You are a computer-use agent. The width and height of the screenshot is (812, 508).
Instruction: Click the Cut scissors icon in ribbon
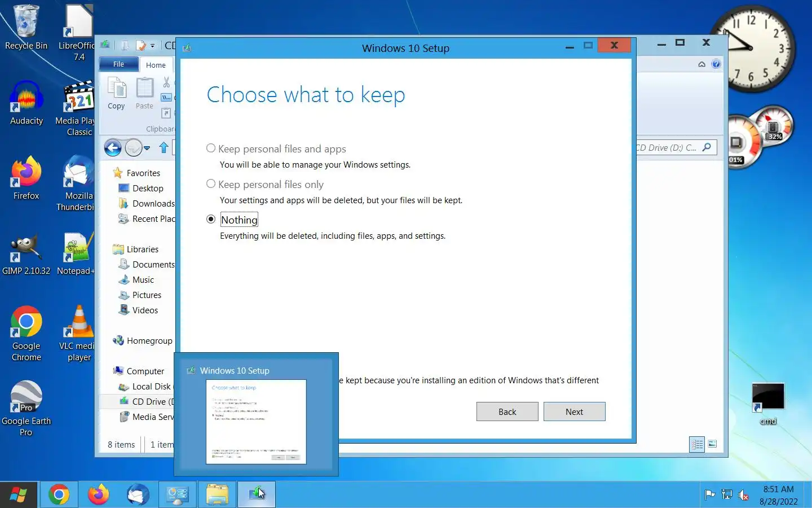(166, 83)
